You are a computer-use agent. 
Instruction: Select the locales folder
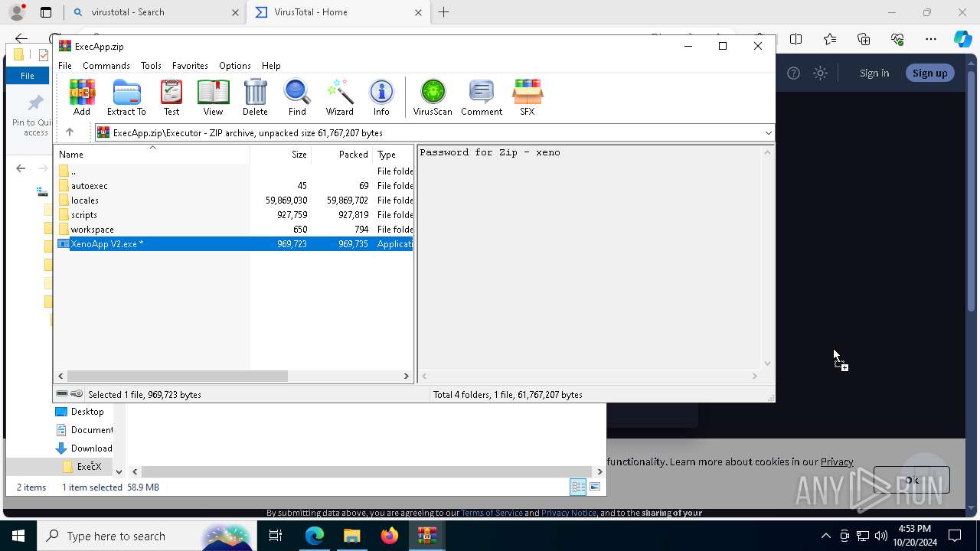coord(234,201)
